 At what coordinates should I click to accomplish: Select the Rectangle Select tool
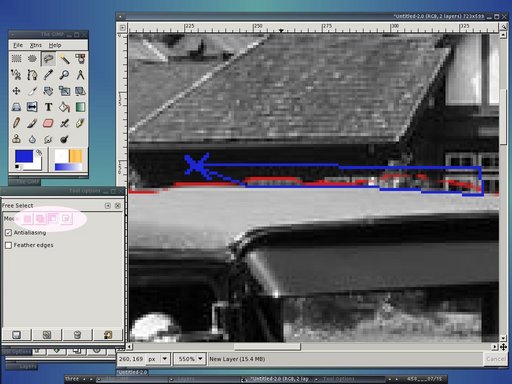(x=16, y=59)
